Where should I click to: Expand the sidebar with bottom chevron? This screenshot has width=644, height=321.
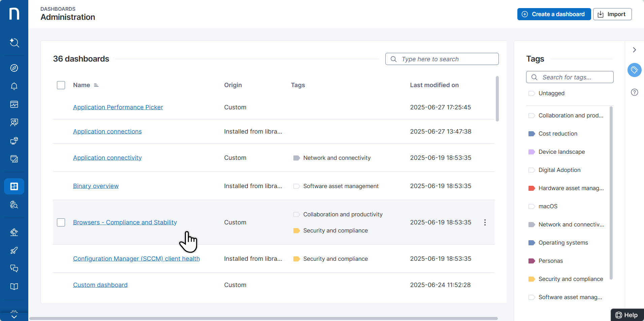(14, 316)
